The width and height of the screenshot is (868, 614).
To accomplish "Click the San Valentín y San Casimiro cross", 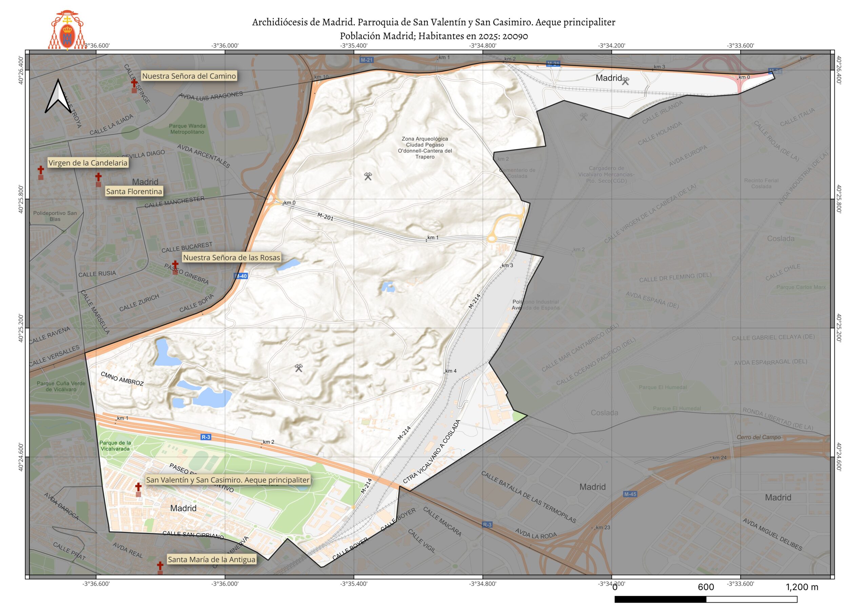I will (x=138, y=487).
